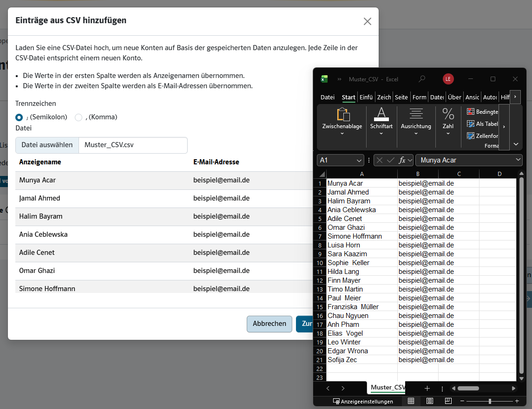Collapse the Excel ribbon with bottom chevron

coord(516,144)
